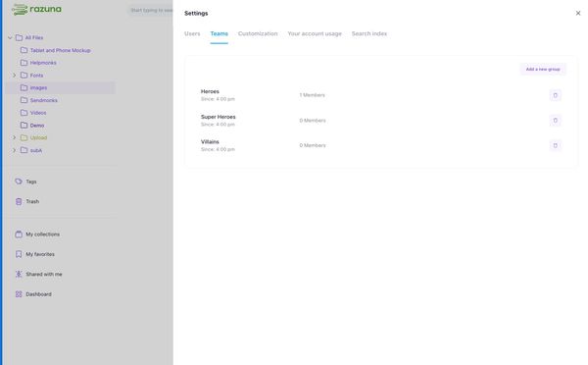588x365 pixels.
Task: Select the Sendmonks folder label
Action: click(x=44, y=100)
